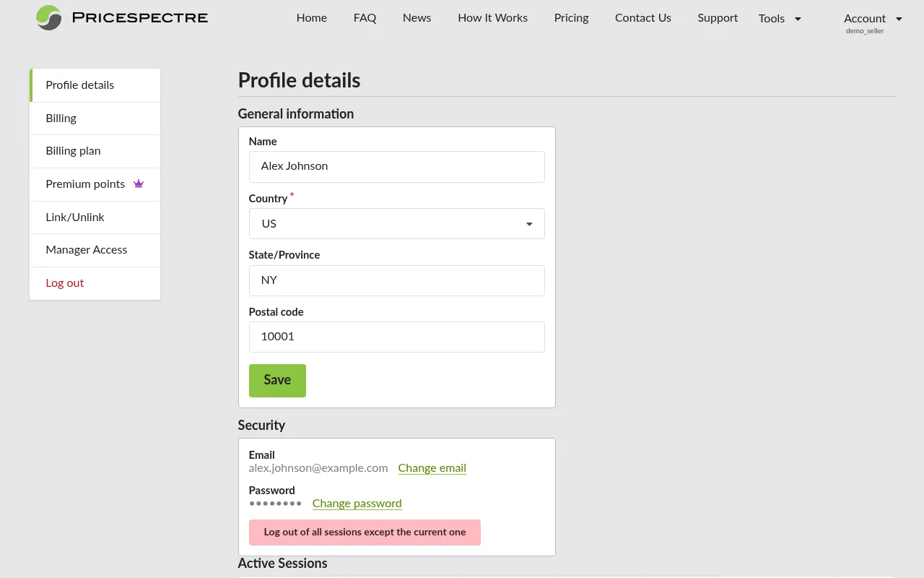Click the Name input field

pos(396,167)
